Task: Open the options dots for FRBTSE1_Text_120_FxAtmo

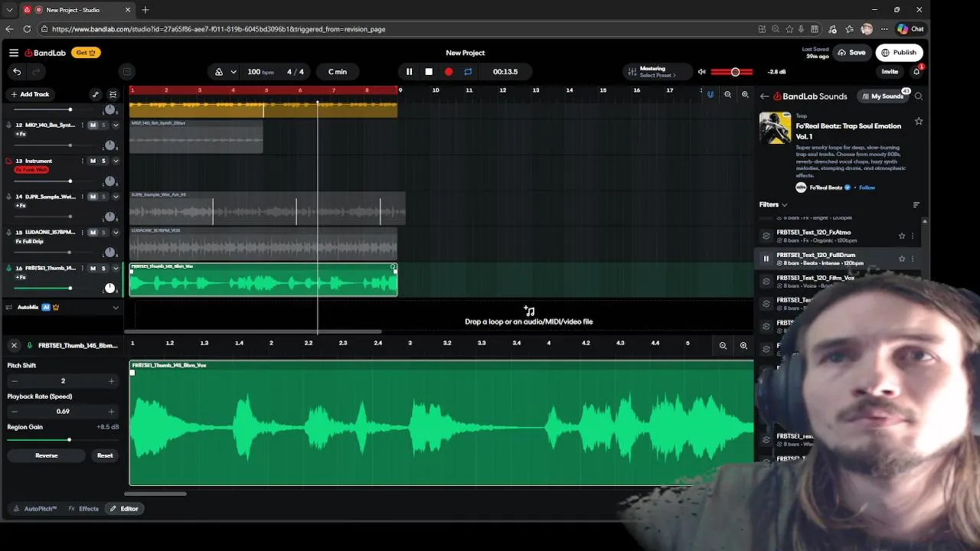Action: [913, 236]
